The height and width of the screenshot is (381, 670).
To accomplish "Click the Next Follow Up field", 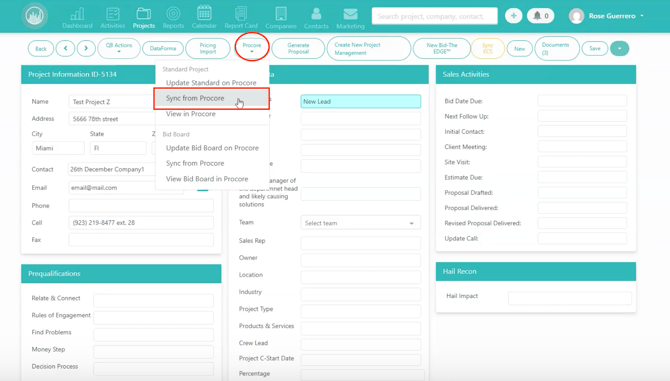I will (582, 116).
